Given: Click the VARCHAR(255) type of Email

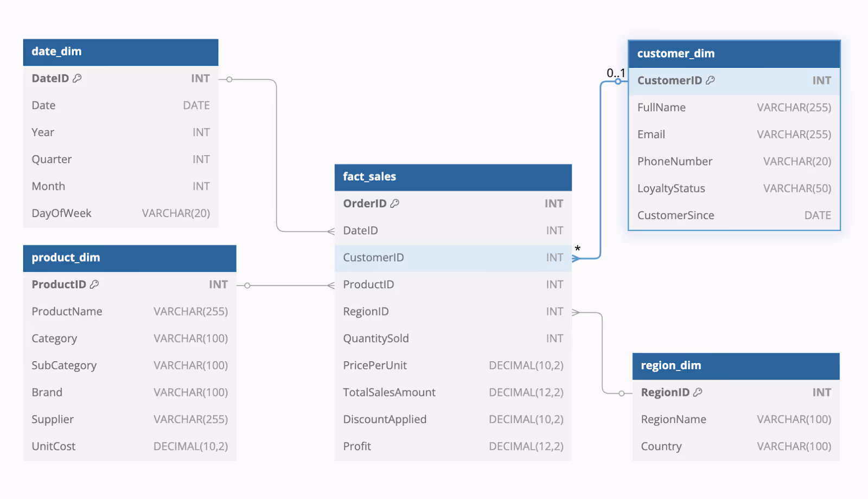Looking at the screenshot, I should tap(794, 135).
